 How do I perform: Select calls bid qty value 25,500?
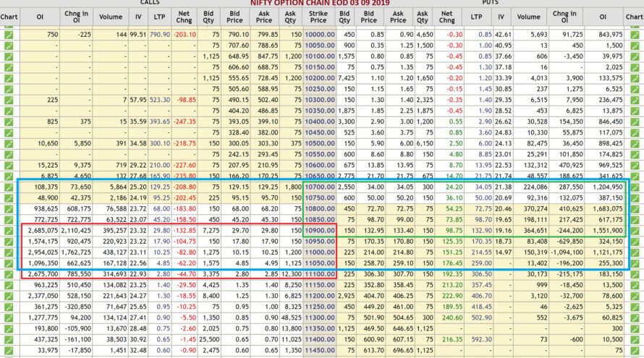click(209, 339)
